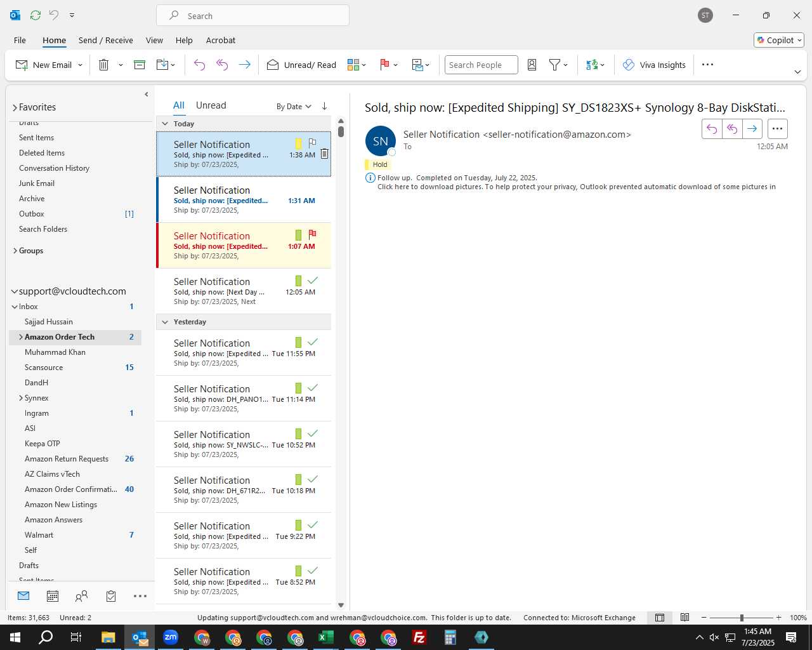Click the zoom in plus button
This screenshot has height=650, width=812.
coord(778,618)
